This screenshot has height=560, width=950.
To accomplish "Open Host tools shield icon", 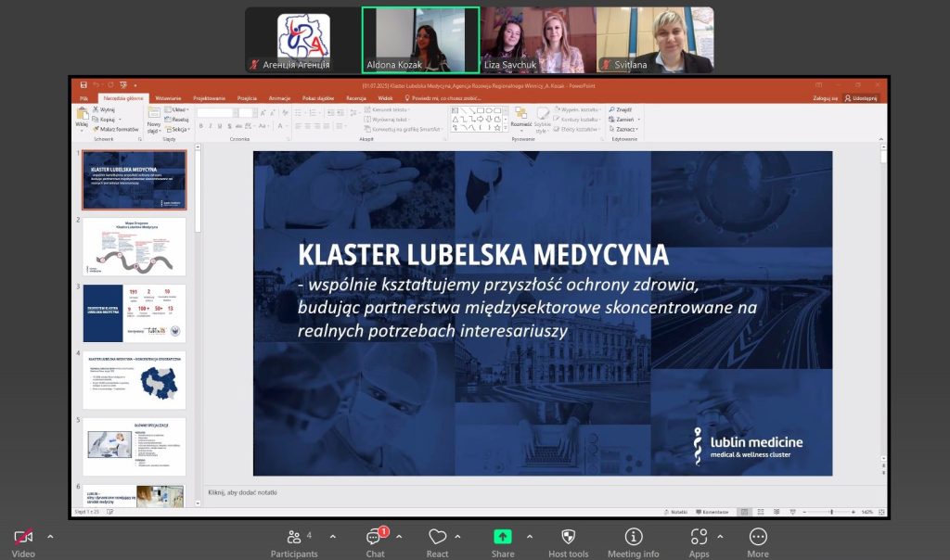I will 569,538.
